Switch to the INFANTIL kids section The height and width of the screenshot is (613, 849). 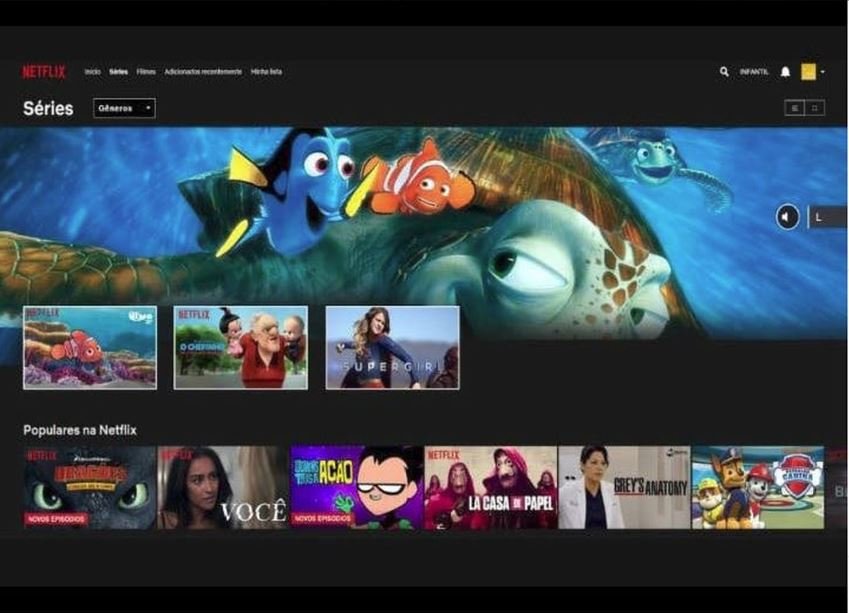pyautogui.click(x=754, y=71)
